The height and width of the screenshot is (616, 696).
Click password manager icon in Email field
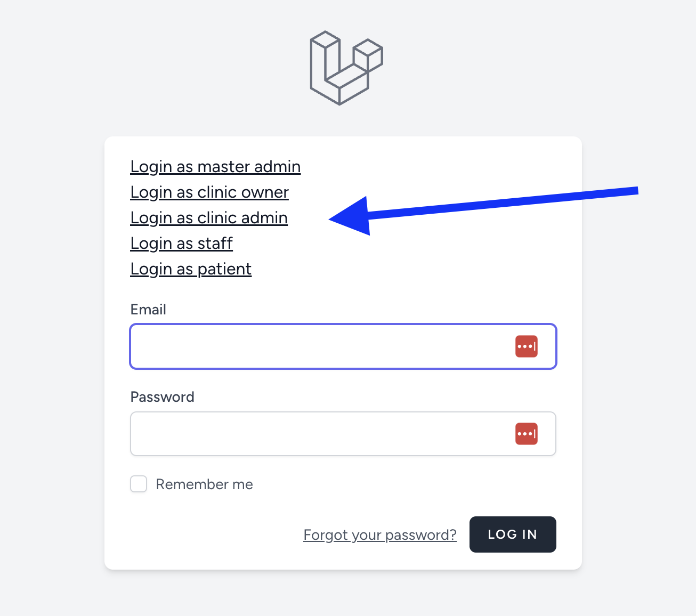[x=526, y=346]
